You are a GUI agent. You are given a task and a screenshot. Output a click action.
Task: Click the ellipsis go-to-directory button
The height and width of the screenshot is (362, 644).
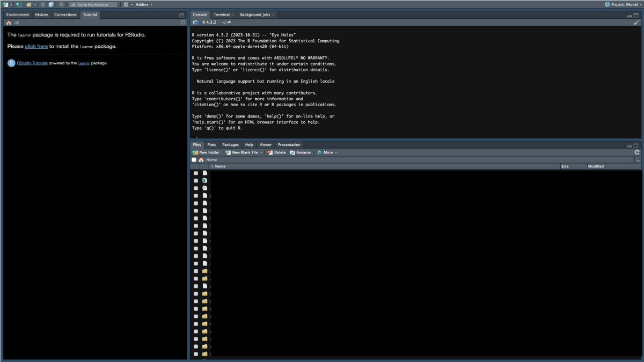pyautogui.click(x=638, y=160)
